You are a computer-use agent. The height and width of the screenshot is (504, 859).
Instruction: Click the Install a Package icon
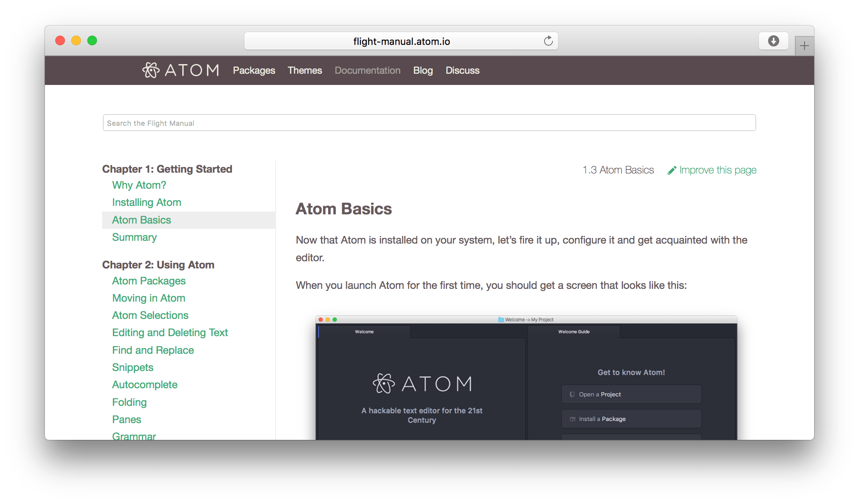point(572,419)
